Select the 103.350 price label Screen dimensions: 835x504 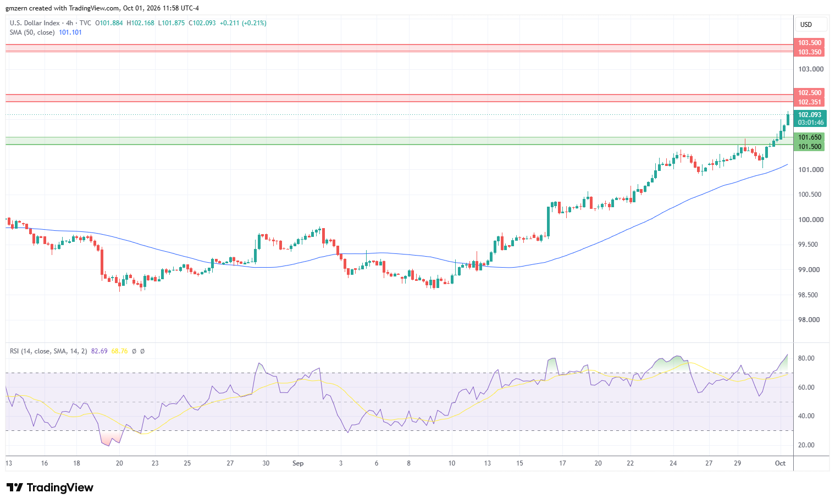pos(810,52)
